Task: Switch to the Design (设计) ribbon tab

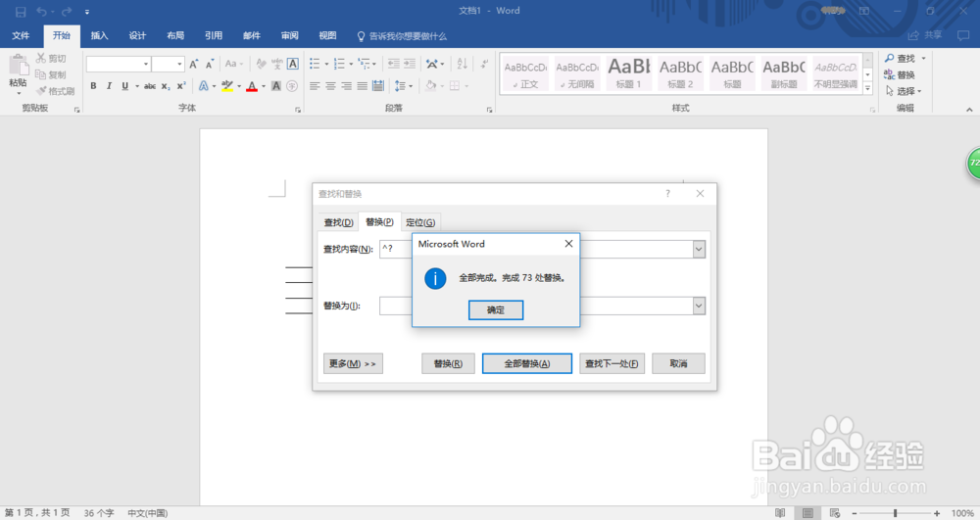Action: [137, 35]
